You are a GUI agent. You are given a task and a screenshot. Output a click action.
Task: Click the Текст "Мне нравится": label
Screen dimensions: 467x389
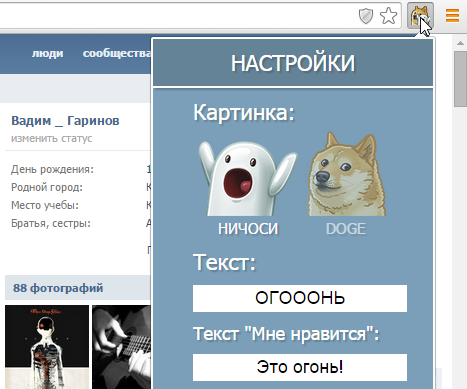(x=286, y=334)
